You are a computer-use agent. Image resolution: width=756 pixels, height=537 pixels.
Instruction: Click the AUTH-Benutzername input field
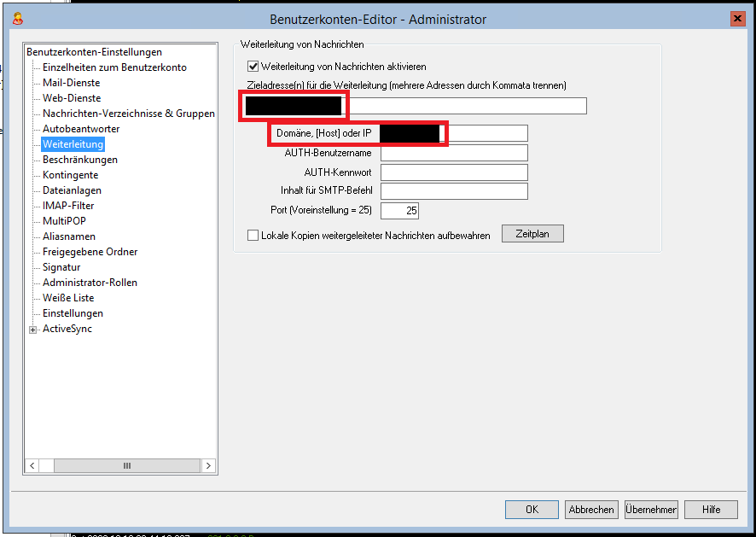tap(454, 154)
